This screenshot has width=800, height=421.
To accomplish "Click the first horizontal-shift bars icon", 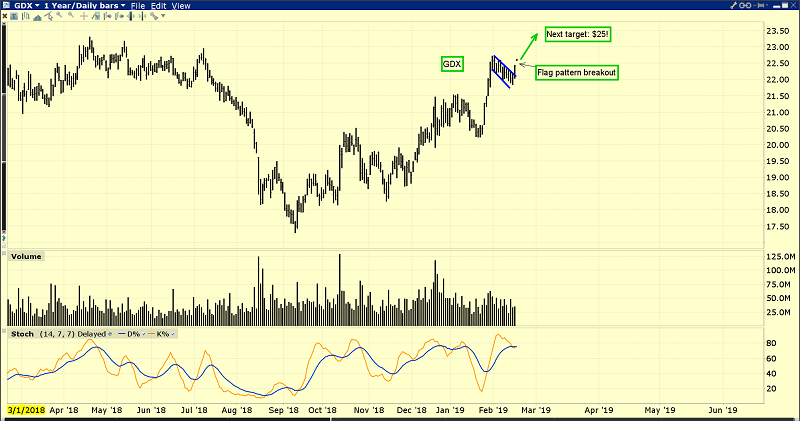I will point(108,16).
